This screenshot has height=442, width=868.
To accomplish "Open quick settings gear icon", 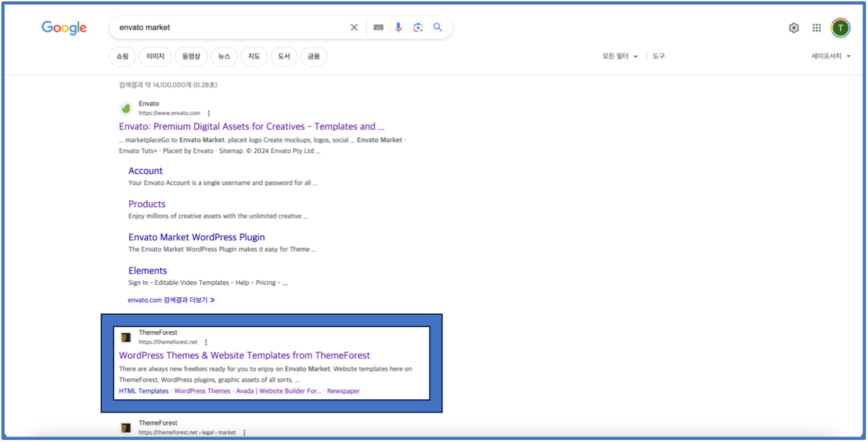I will 794,28.
